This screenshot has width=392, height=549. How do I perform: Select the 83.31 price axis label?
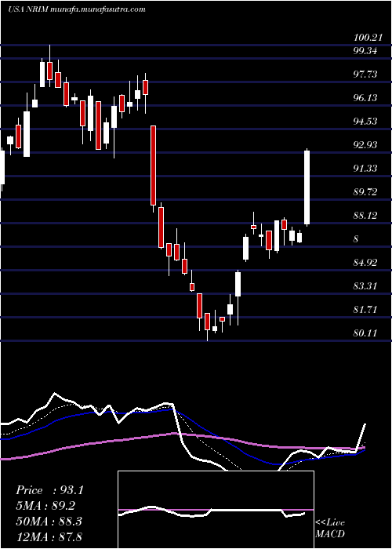[x=365, y=286]
